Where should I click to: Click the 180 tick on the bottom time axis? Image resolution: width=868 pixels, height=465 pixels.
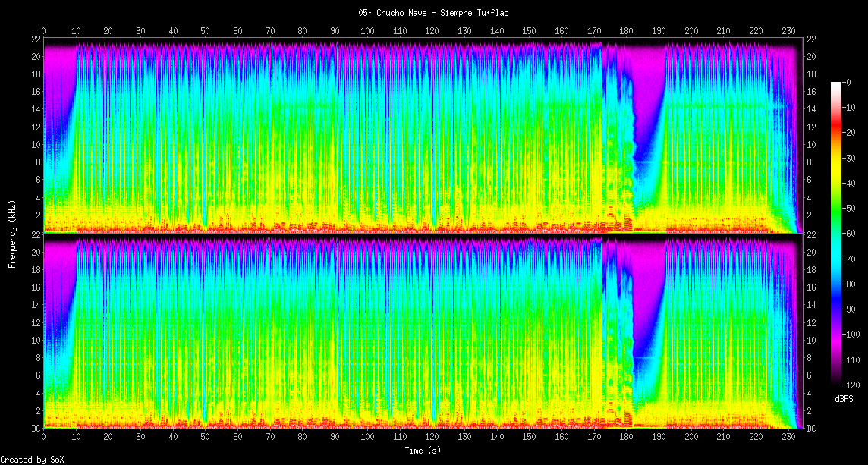click(626, 437)
